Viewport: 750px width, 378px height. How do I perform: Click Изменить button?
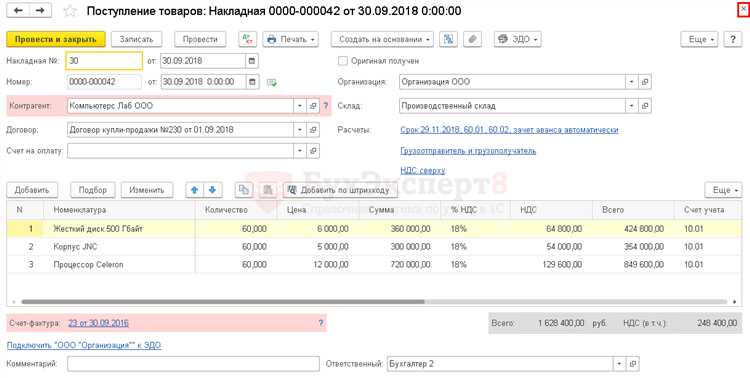click(146, 190)
